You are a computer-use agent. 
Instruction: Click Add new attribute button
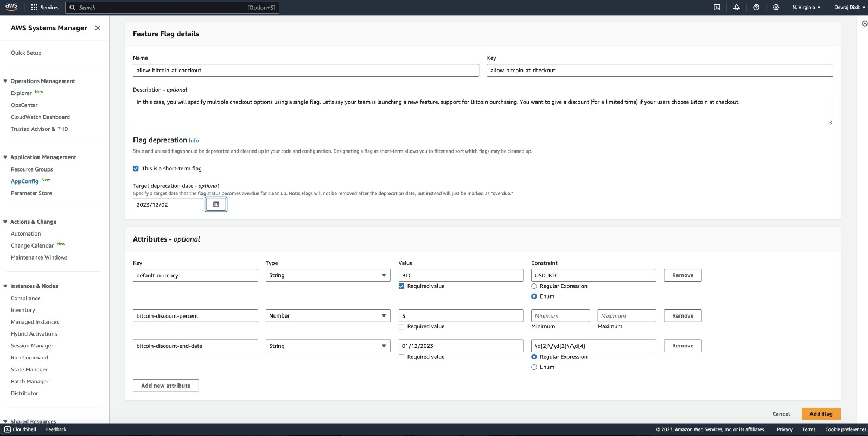(165, 386)
